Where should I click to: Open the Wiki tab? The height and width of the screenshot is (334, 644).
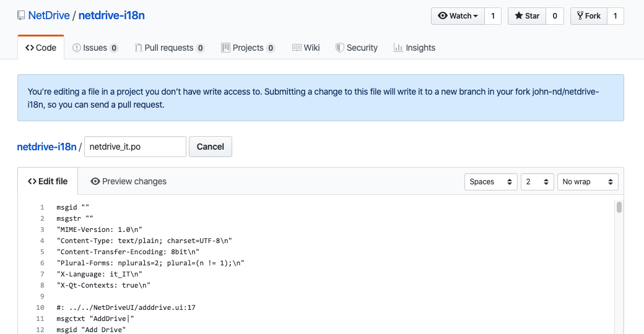(x=306, y=48)
